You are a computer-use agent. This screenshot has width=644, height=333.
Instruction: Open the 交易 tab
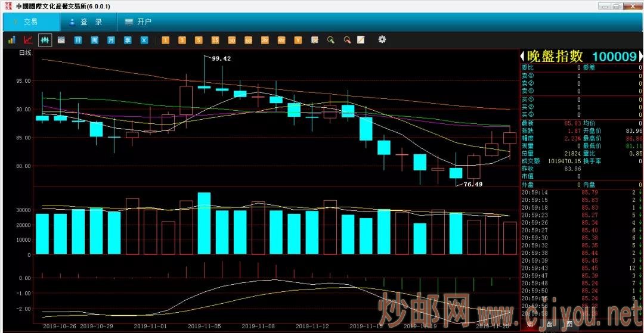[x=31, y=22]
